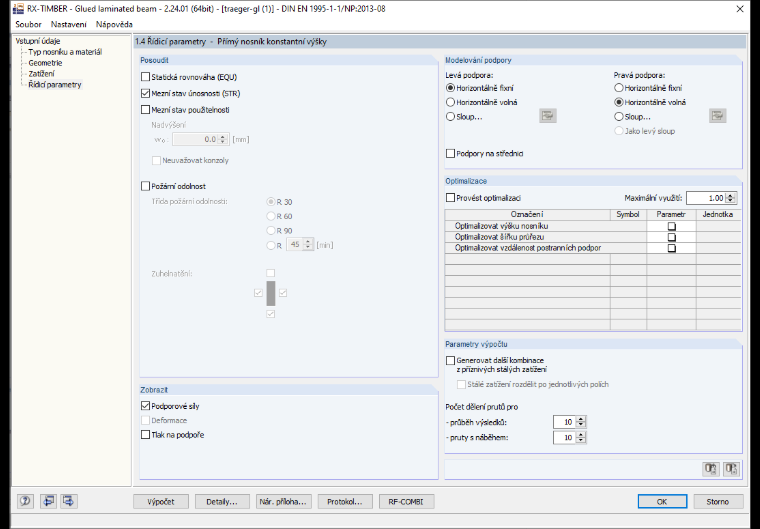The height and width of the screenshot is (529, 760).
Task: Click spinner arrows of Maximální využití
Action: 731,198
